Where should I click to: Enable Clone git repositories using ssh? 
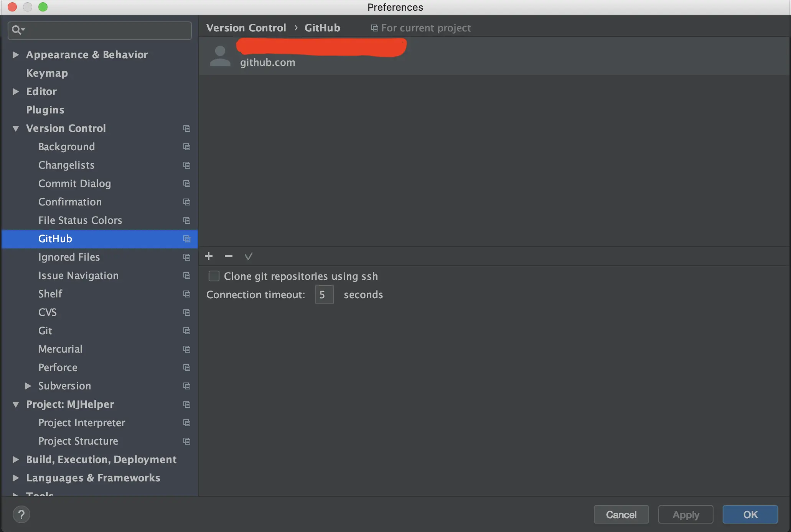coord(214,276)
